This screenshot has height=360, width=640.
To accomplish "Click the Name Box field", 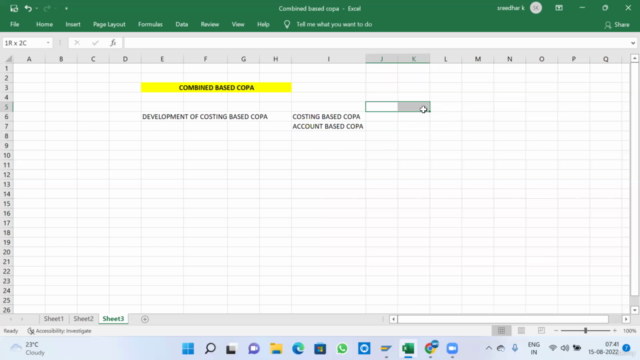I will (x=24, y=43).
